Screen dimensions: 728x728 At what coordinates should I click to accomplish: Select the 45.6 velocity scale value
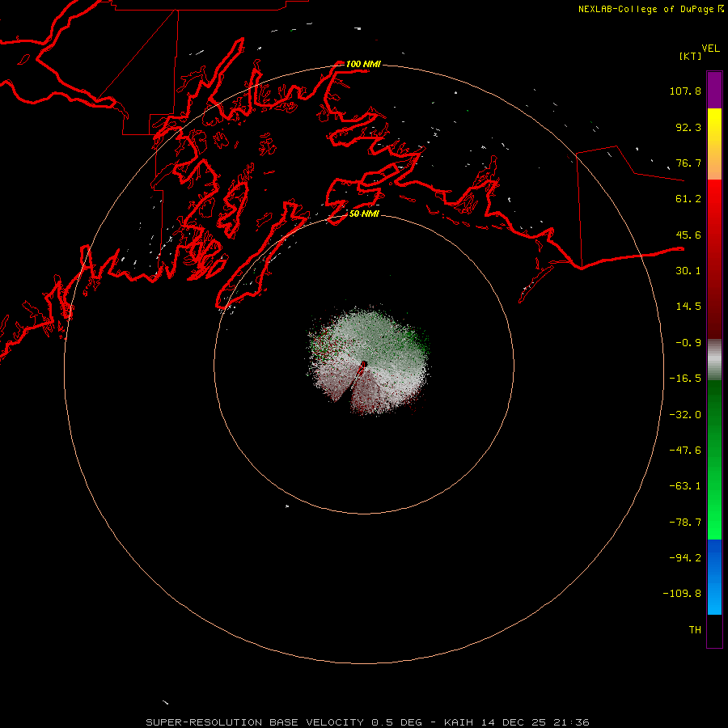pos(688,235)
